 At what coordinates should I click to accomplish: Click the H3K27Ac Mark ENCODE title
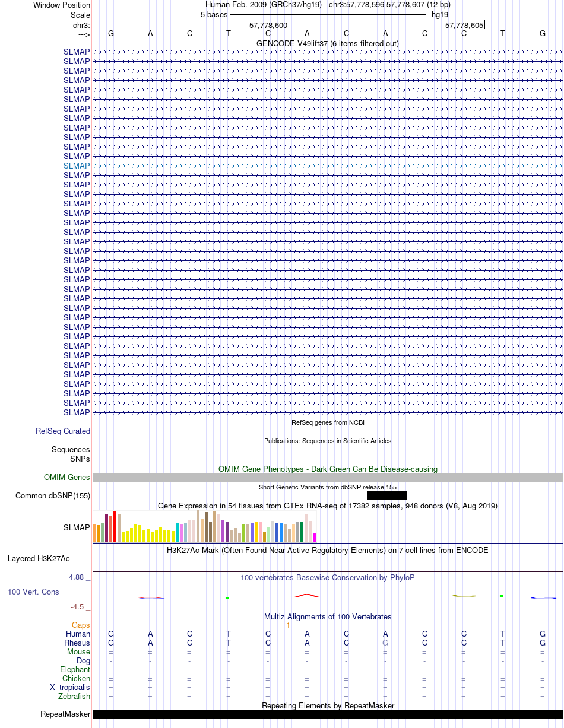coord(328,550)
